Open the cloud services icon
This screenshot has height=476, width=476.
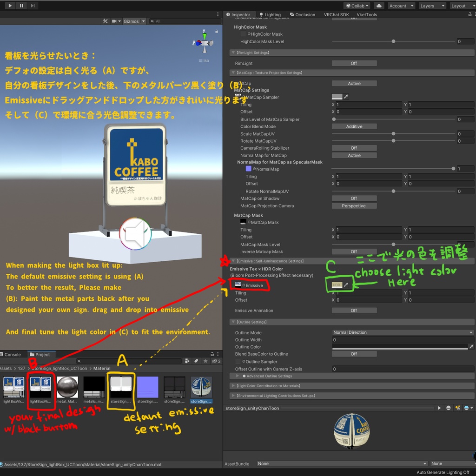[379, 6]
